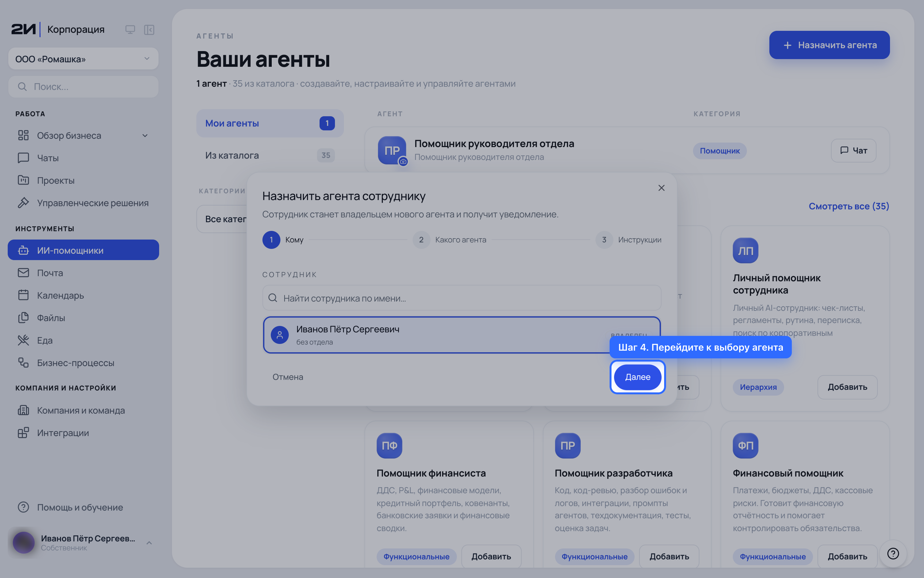This screenshot has width=924, height=578.
Task: Open Управленческие решения page
Action: (83, 203)
